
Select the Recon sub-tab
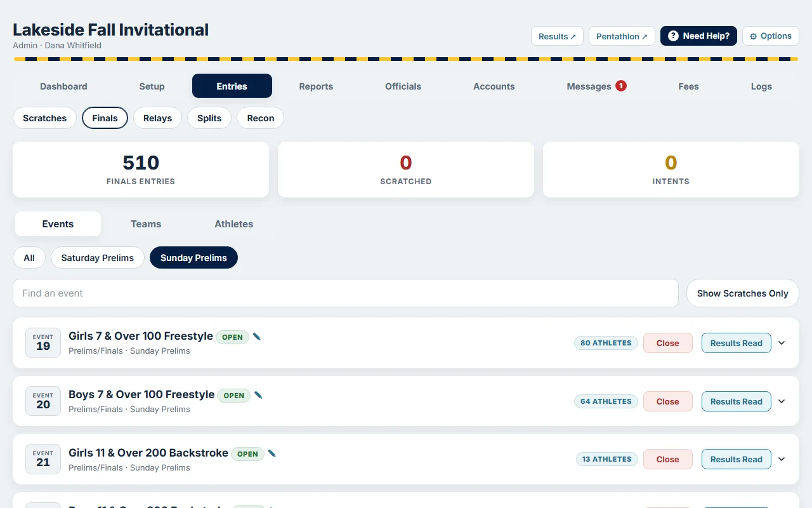click(261, 118)
